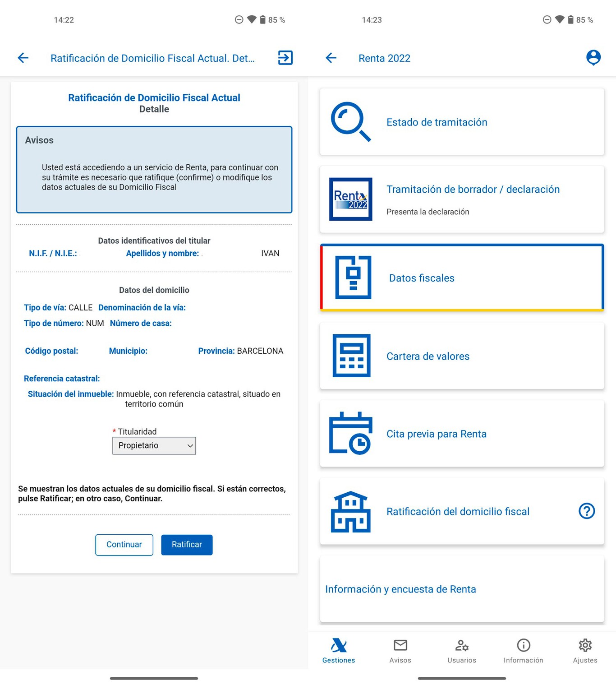The height and width of the screenshot is (685, 616).
Task: Open help for Ratificación del domicilio fiscal
Action: 586,511
